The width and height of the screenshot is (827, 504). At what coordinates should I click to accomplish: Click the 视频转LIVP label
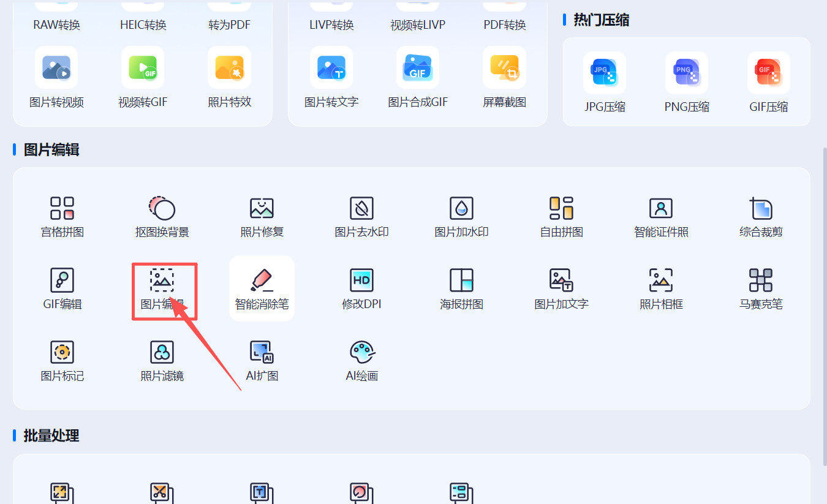tap(418, 25)
